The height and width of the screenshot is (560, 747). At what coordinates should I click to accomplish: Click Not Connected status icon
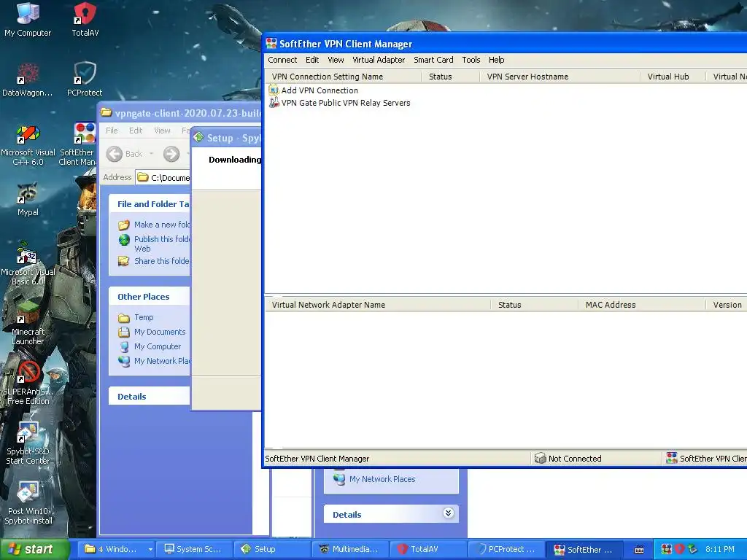[540, 458]
